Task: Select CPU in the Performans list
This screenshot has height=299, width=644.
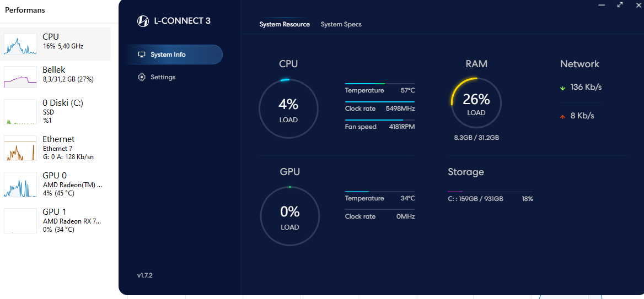Action: click(x=56, y=44)
